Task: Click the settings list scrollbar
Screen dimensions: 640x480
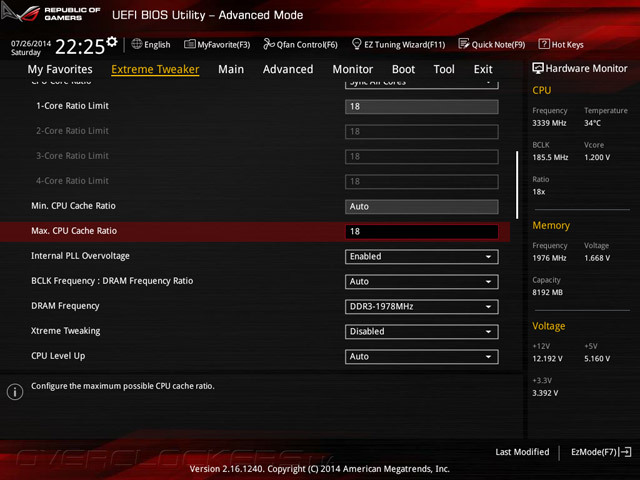Action: [x=517, y=185]
